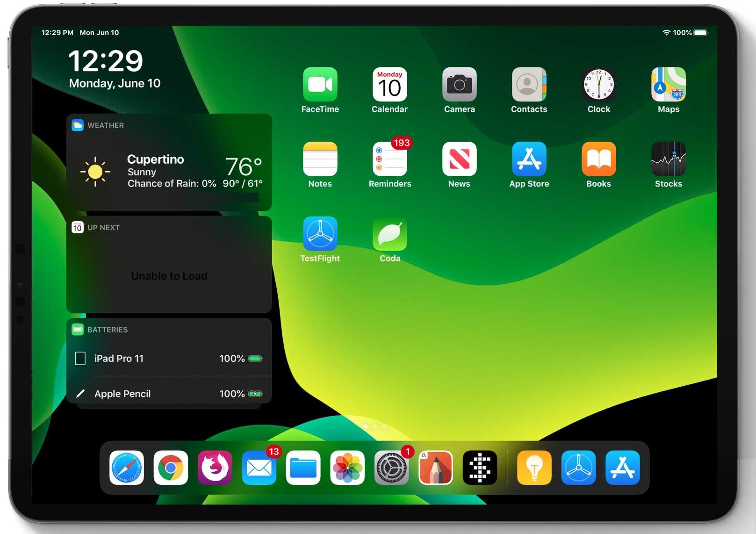Tap the Unable to Load message
Screen dimensions: 756x534
click(169, 276)
